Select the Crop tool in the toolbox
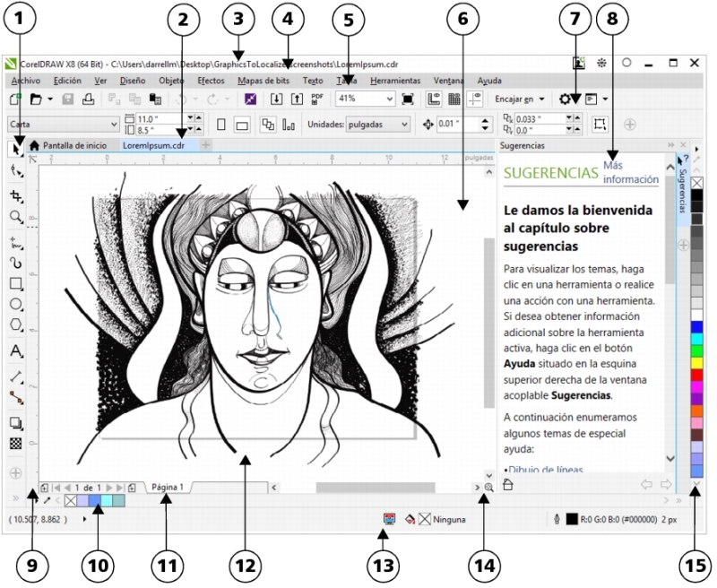 [x=15, y=194]
